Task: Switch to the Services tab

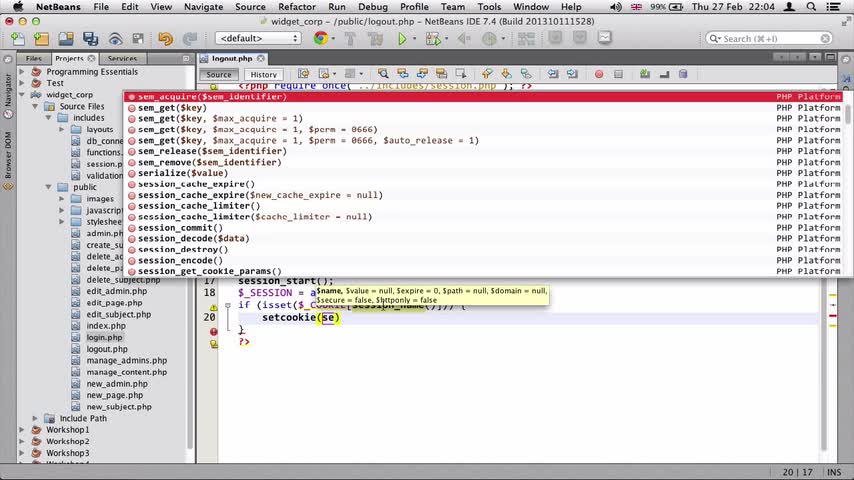Action: pos(122,58)
